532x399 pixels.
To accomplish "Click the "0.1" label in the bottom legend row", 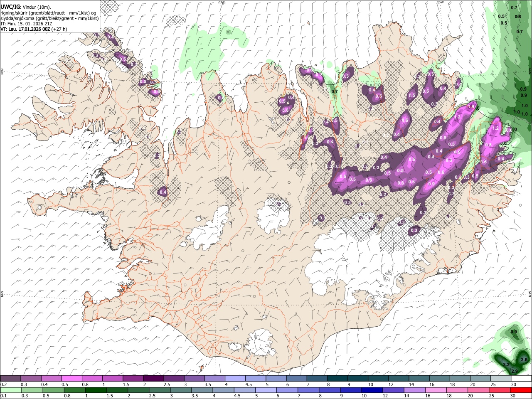I will 3,396.
